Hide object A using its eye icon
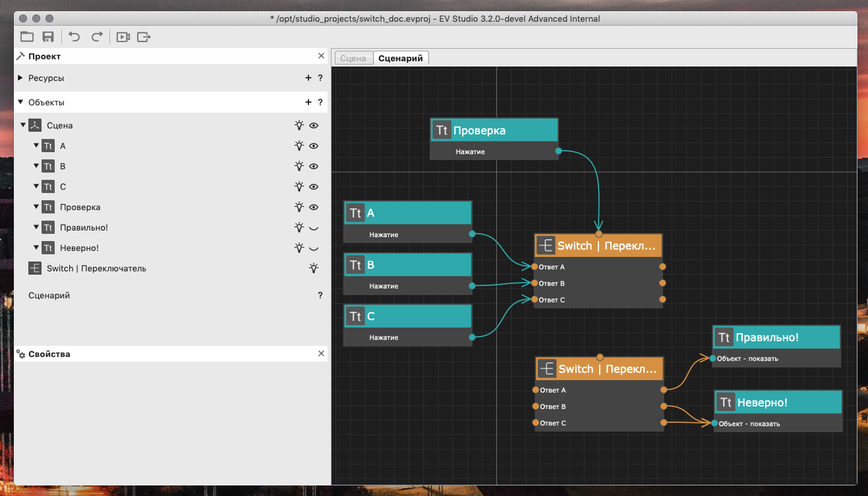868x496 pixels. 314,146
